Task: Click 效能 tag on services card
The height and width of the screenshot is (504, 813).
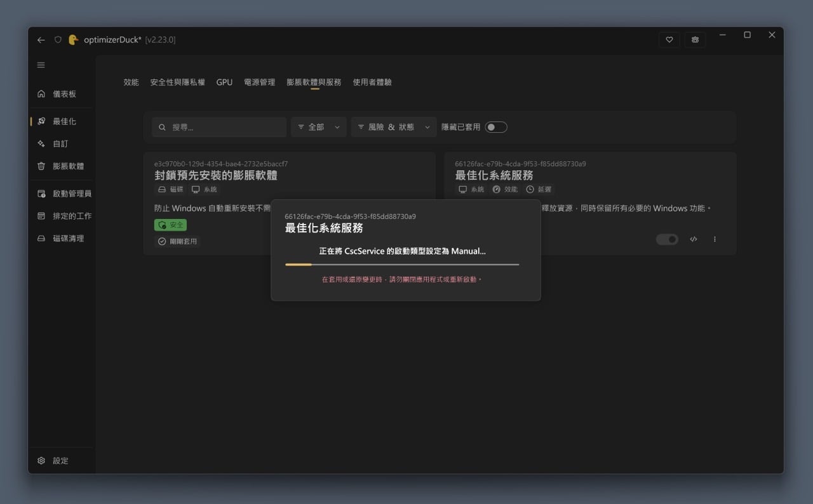Action: click(505, 189)
